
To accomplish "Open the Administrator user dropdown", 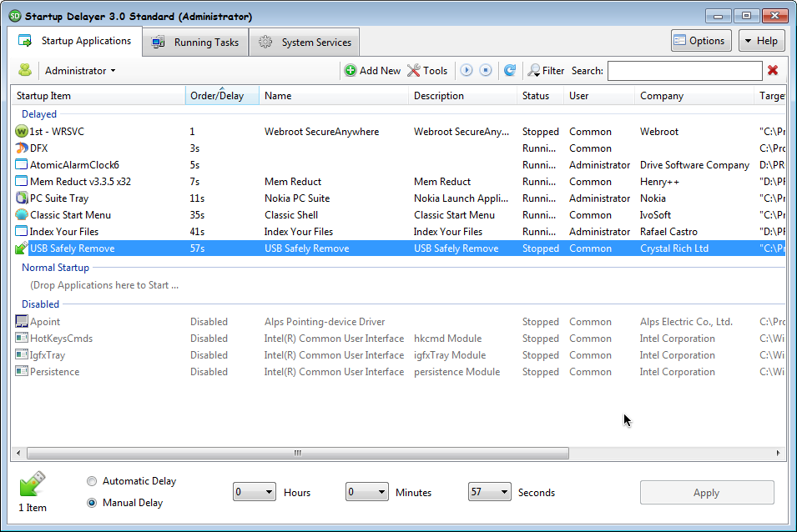I will click(80, 71).
